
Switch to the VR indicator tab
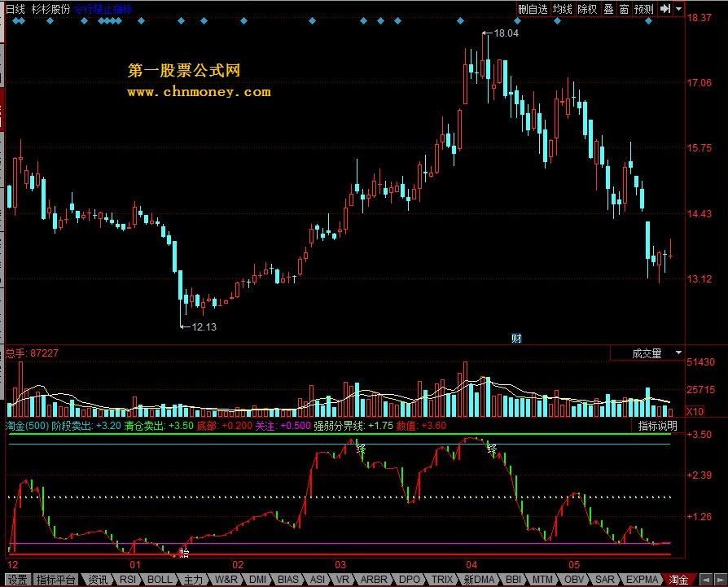(x=342, y=580)
